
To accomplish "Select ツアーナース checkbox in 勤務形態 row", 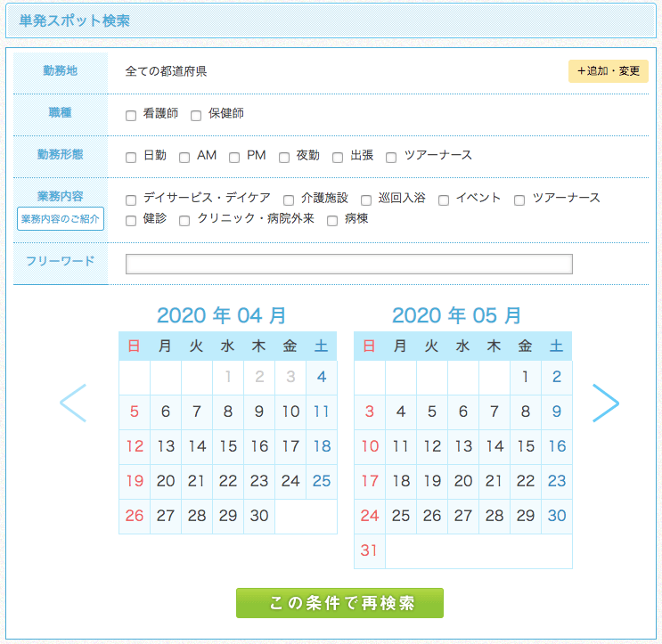I will 391,158.
